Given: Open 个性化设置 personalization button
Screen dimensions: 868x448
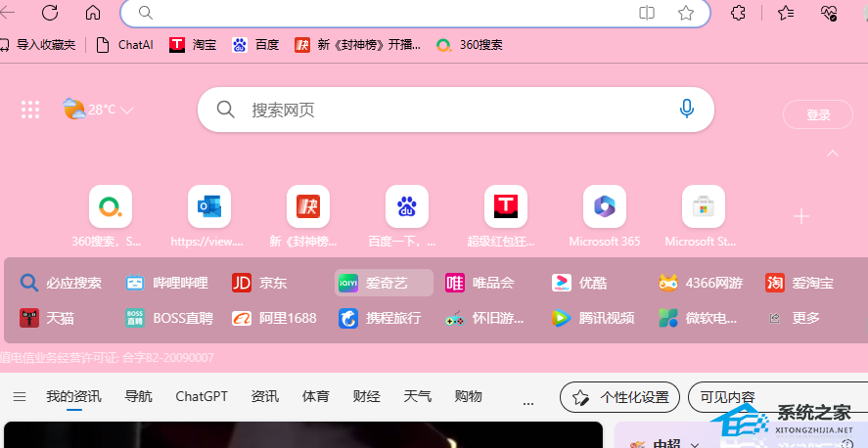Looking at the screenshot, I should click(619, 397).
